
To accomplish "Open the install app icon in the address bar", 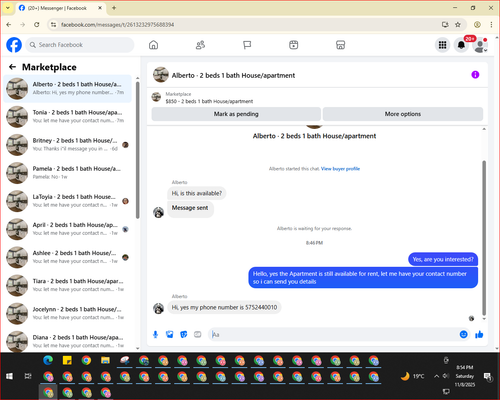I will coord(445,25).
